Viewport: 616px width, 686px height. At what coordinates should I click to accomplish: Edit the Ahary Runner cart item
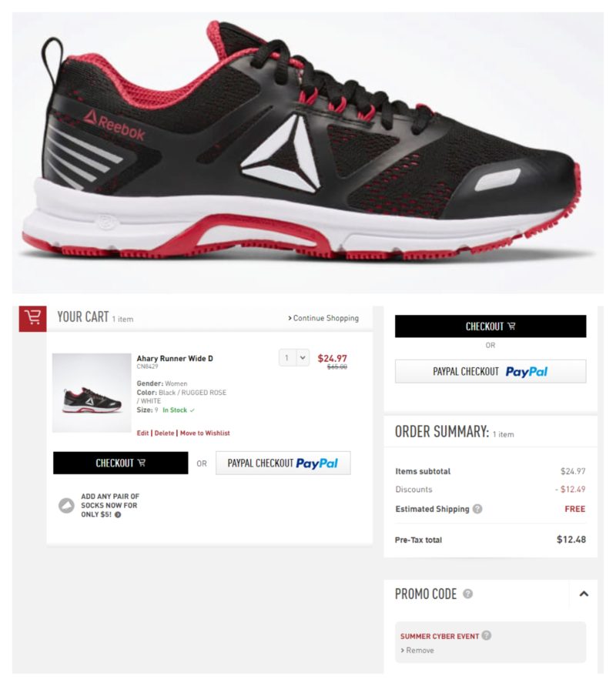142,433
